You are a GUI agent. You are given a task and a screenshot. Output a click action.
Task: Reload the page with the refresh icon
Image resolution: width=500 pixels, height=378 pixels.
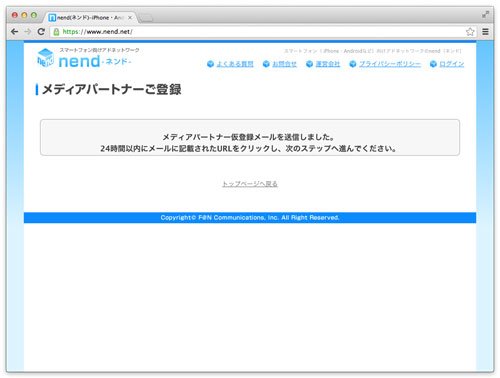click(41, 32)
